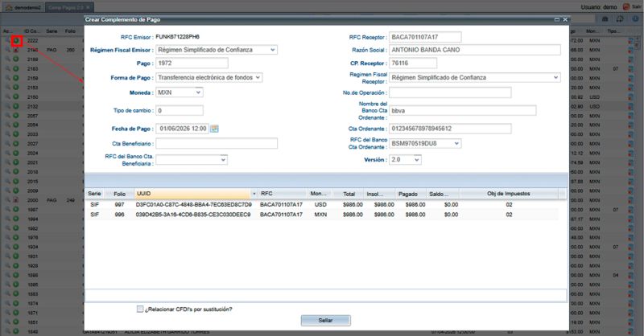Close the Crear Complemento de Pago dialog

(565, 19)
